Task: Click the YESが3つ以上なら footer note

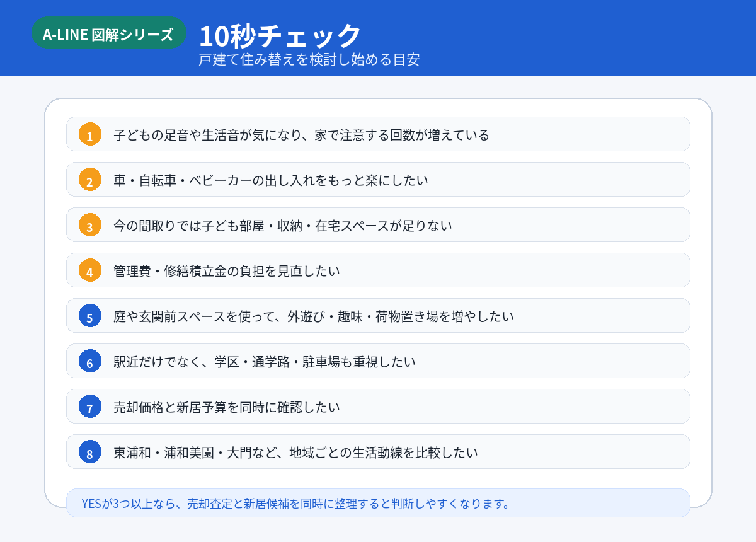Action: coord(378,503)
